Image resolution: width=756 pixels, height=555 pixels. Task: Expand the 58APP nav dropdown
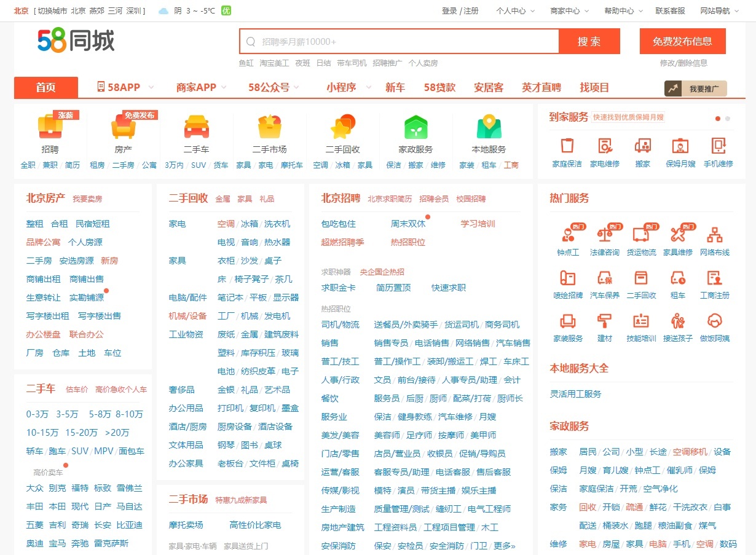tap(125, 87)
